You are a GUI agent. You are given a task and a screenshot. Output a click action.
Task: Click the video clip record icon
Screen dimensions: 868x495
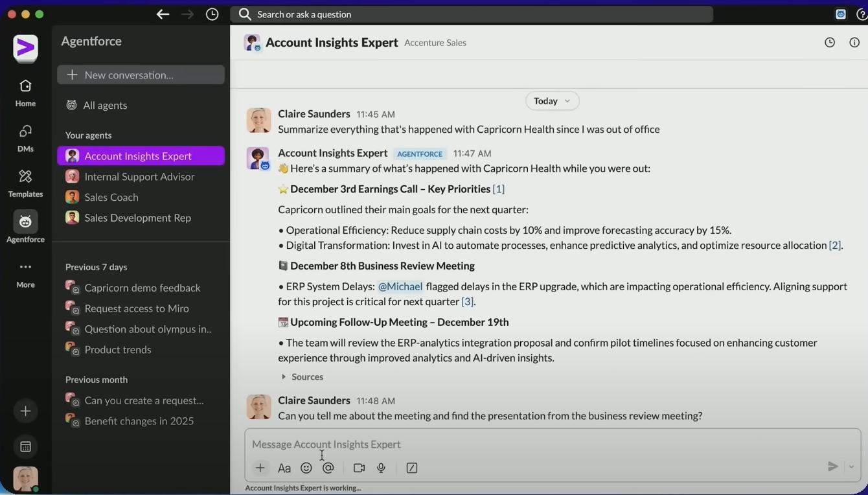[359, 468]
